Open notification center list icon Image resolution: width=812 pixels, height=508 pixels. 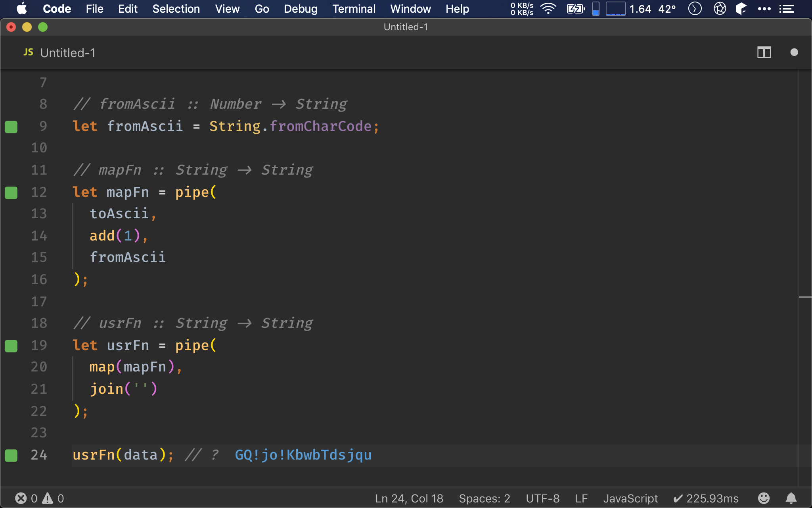(x=786, y=9)
